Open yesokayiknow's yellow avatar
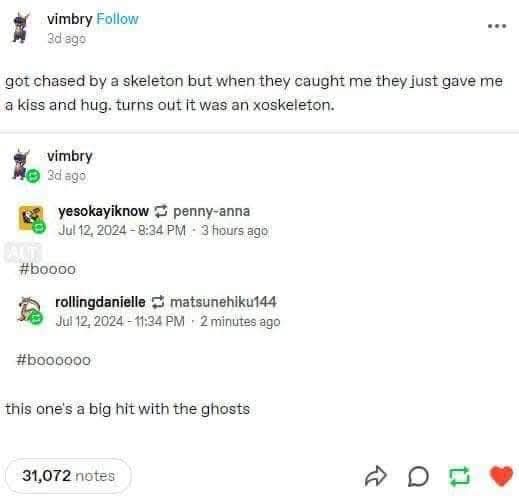The width and height of the screenshot is (519, 496). point(32,218)
